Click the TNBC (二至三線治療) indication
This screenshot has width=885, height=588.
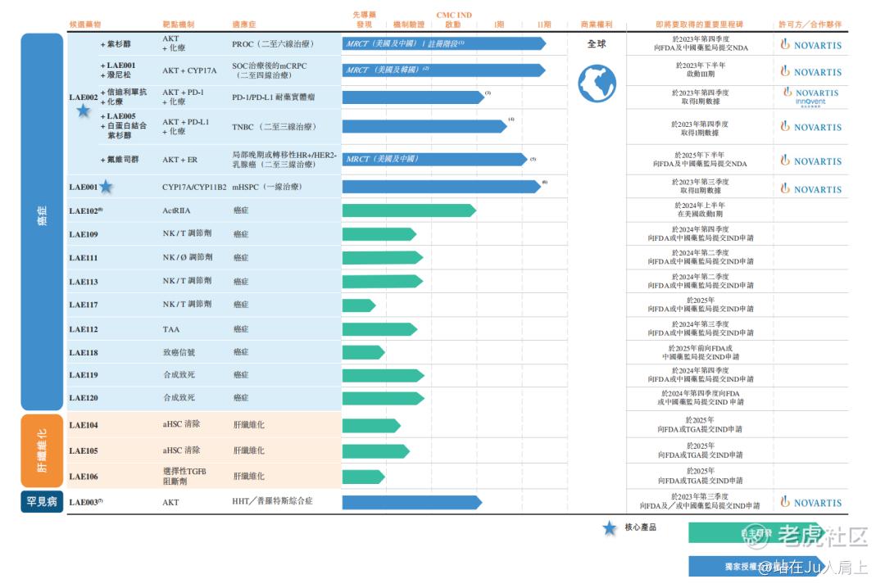coord(274,127)
